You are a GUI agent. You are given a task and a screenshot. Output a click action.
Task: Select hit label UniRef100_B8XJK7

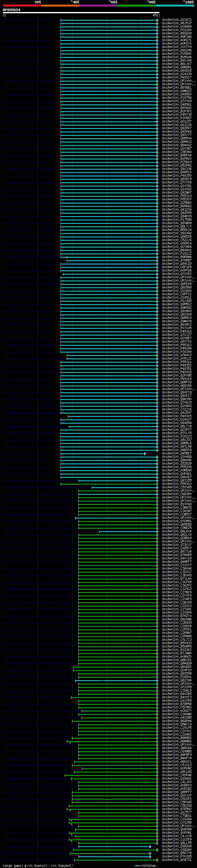point(177,64)
